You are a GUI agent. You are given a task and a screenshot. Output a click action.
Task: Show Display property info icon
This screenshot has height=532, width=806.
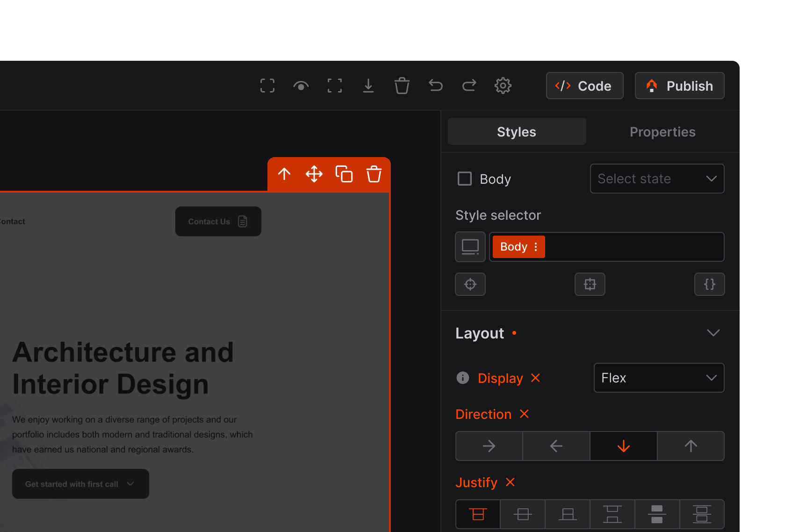463,378
